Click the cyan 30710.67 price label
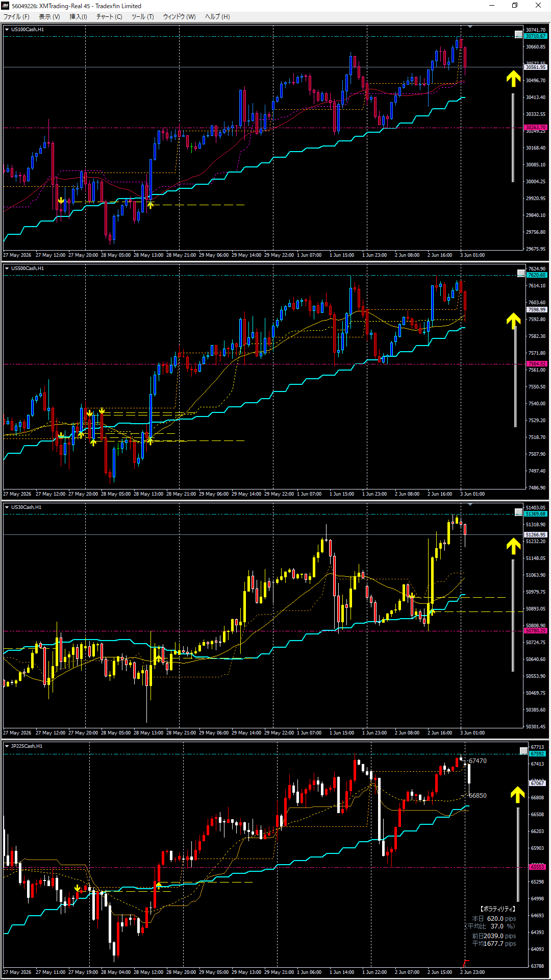 [536, 36]
